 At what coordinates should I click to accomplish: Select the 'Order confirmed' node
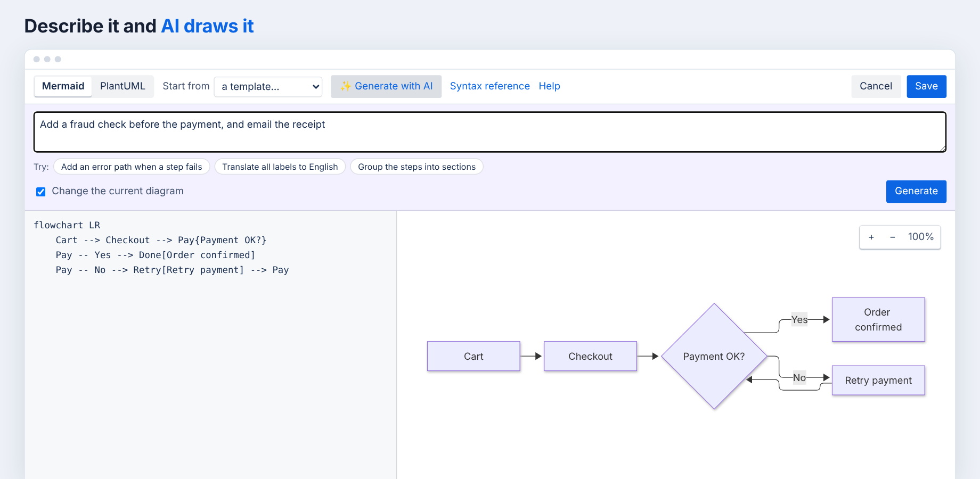878,319
